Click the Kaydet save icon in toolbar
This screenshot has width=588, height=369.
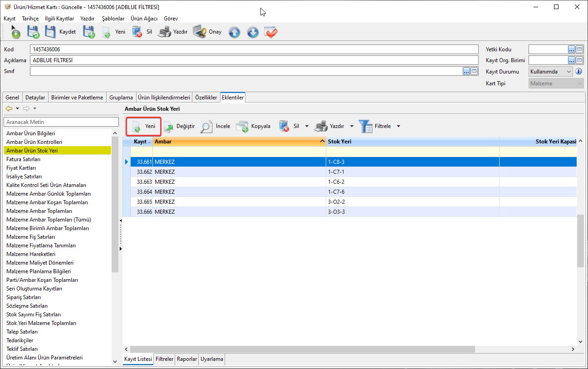pyautogui.click(x=50, y=32)
